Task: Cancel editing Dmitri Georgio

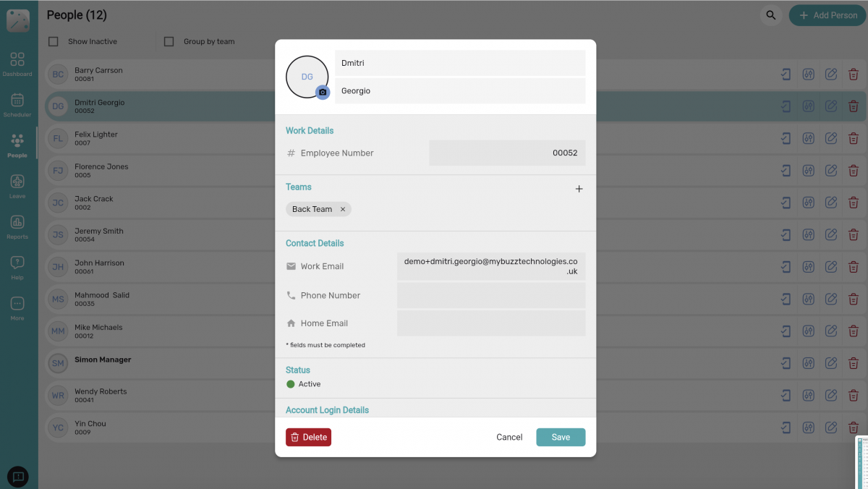Action: 509,437
